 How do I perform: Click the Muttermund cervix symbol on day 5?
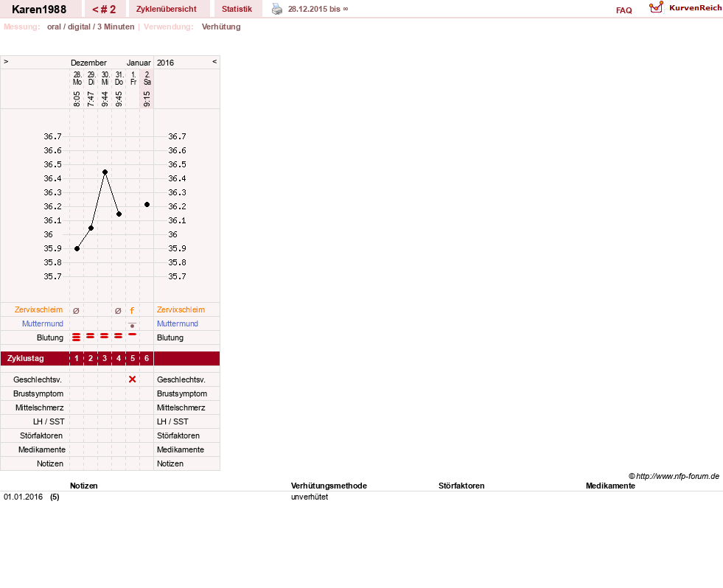(x=133, y=325)
